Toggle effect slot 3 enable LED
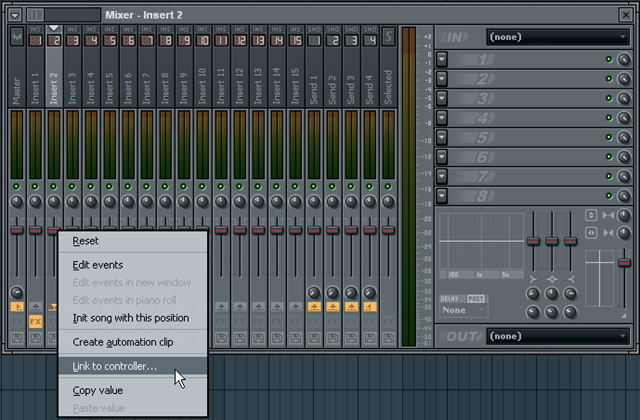 [x=609, y=99]
